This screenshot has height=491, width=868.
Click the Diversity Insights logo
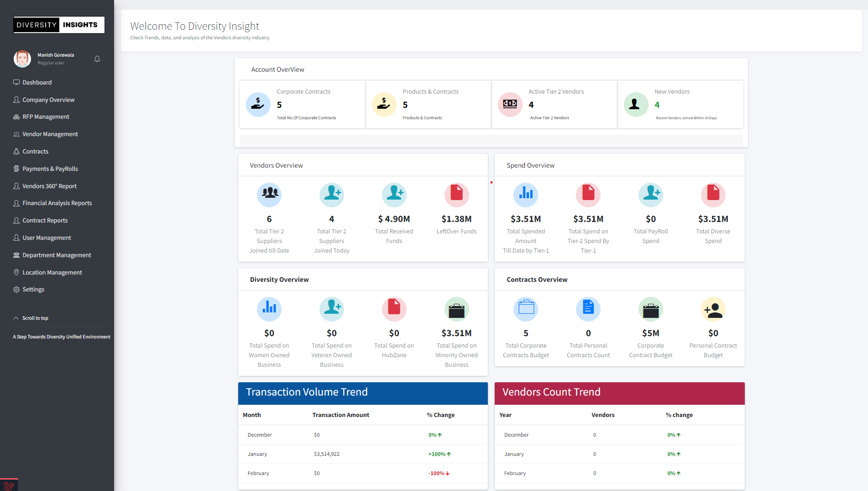[59, 25]
